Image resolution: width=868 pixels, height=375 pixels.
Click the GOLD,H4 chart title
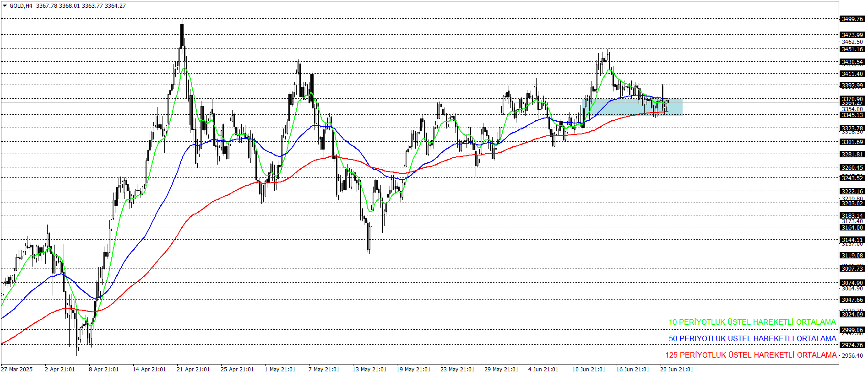click(x=21, y=6)
